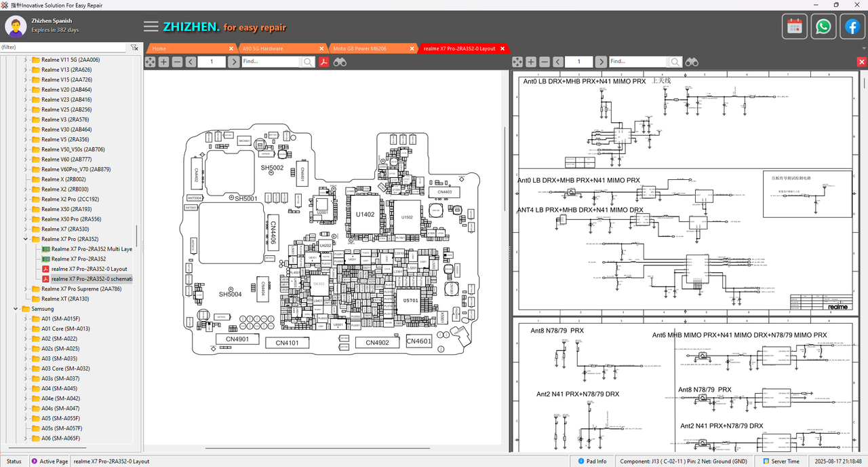Collapse the Samsung folder in the tree
The image size is (868, 467).
point(16,309)
